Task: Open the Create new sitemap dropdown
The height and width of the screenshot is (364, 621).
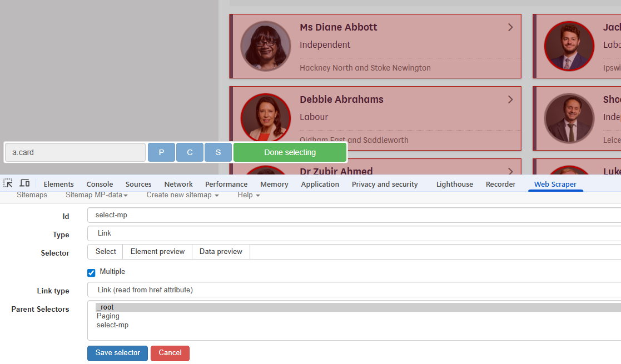Action: (x=182, y=195)
